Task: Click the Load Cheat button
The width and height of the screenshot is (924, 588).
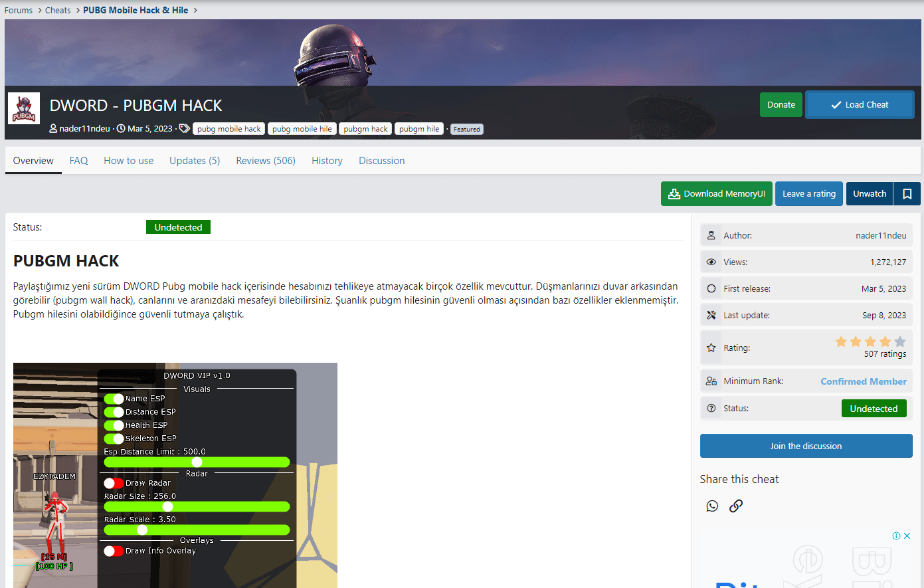Action: (860, 104)
